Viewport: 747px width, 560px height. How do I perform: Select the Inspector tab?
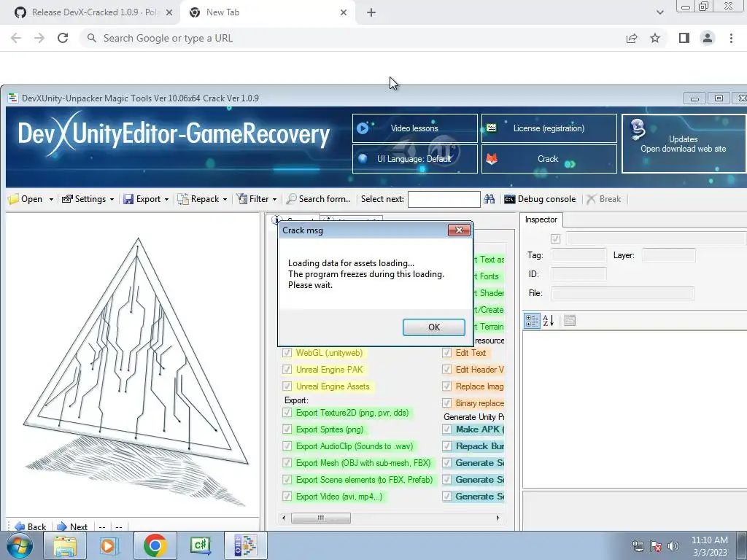pos(541,219)
